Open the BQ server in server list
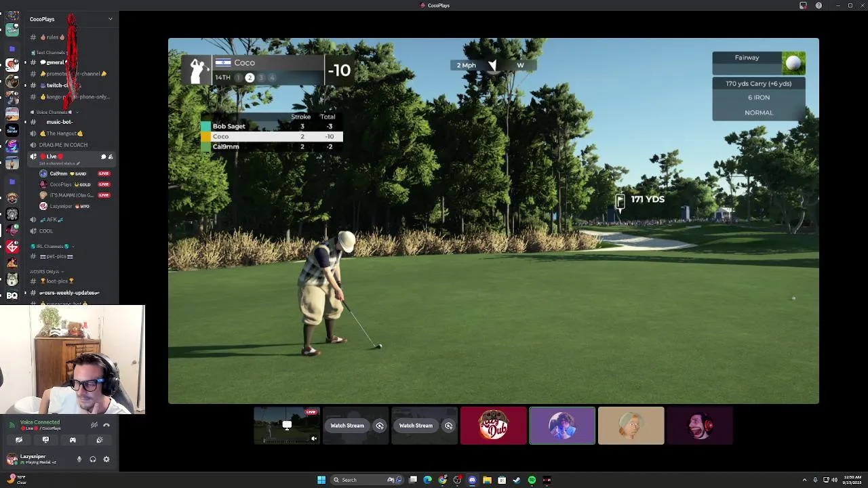 click(12, 296)
